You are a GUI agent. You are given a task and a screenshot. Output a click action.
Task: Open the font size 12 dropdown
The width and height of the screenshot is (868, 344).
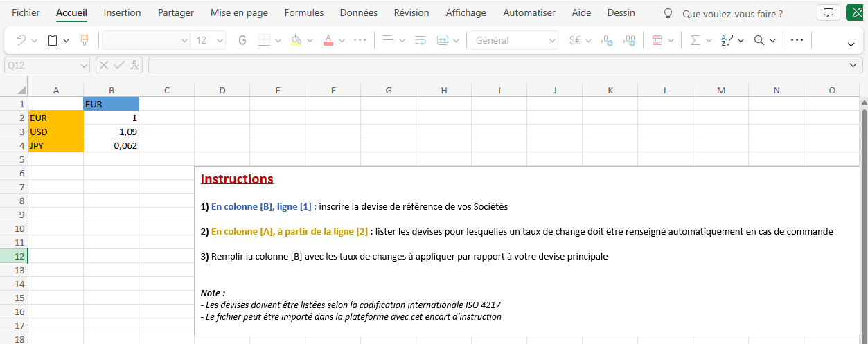pyautogui.click(x=220, y=40)
